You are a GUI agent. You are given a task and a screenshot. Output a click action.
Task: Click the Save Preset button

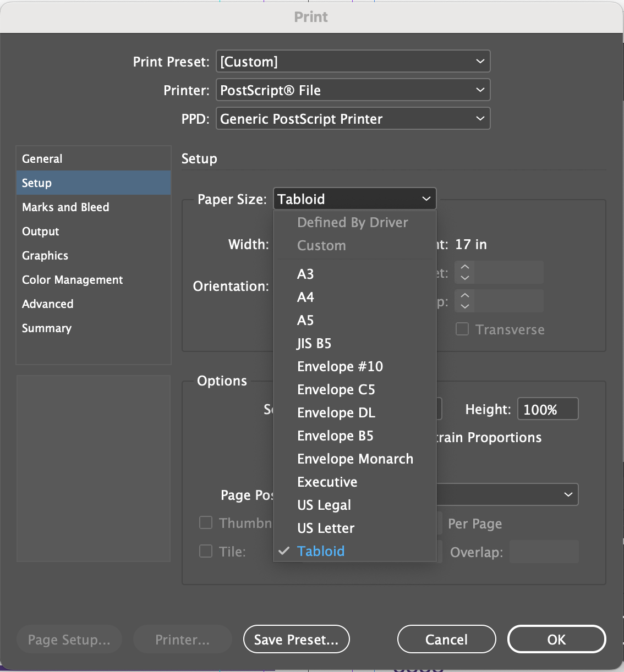[296, 640]
